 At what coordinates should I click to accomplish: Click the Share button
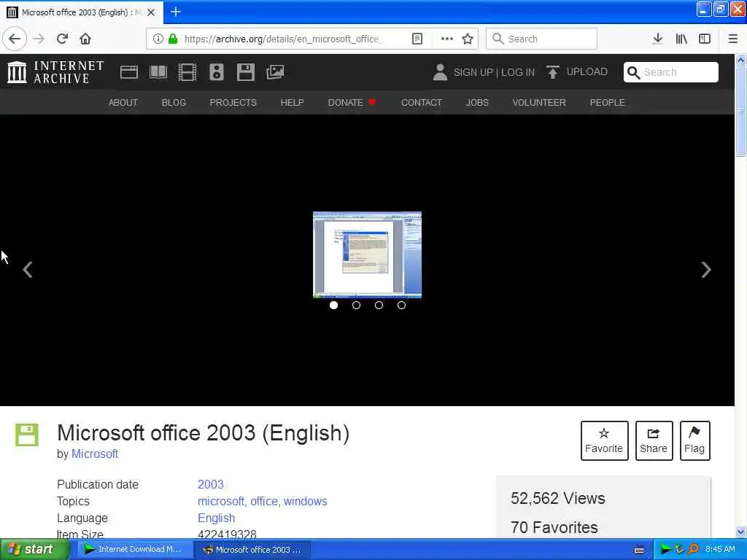(x=654, y=440)
